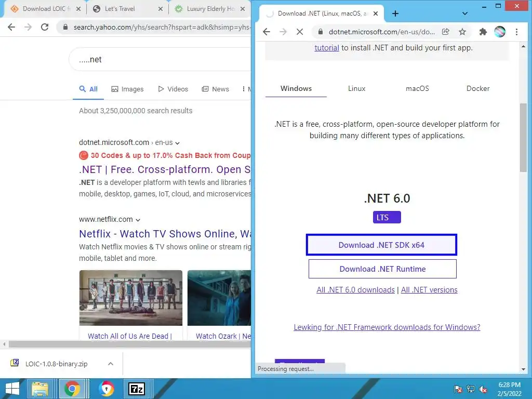The height and width of the screenshot is (399, 532).
Task: Click the dotnet page vertical scrollbar thumb
Action: pos(523,138)
